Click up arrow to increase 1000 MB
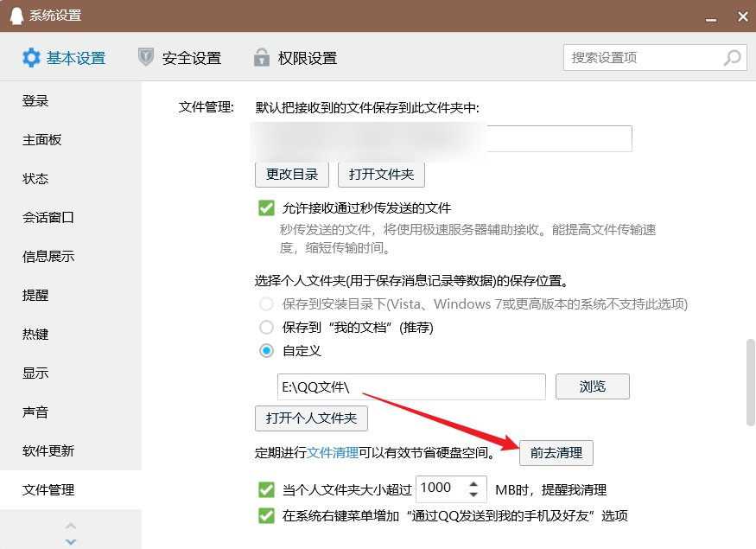 [x=473, y=484]
